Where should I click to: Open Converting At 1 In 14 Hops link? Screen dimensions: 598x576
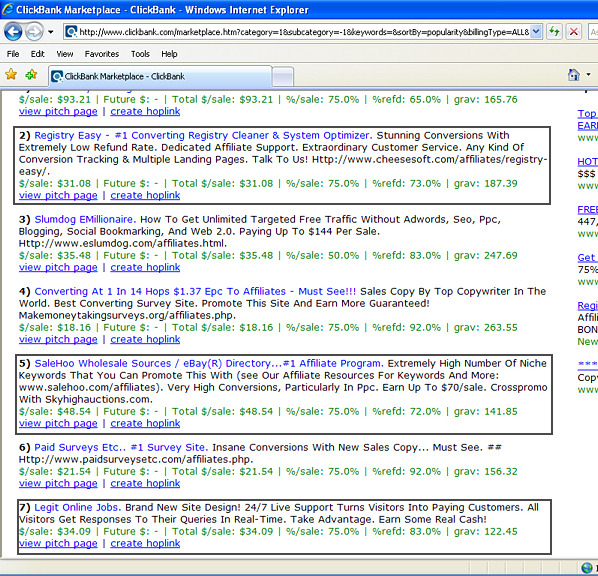pos(195,291)
